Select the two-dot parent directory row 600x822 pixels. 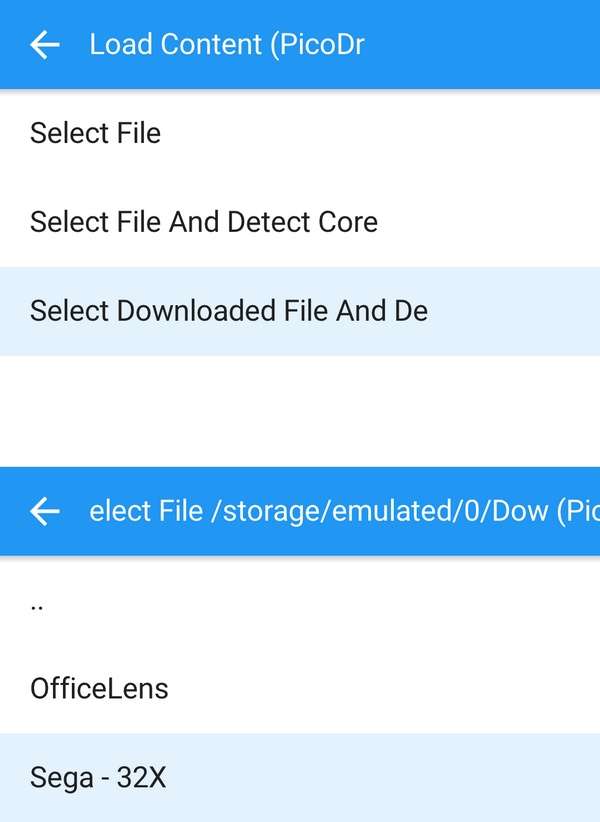(300, 600)
